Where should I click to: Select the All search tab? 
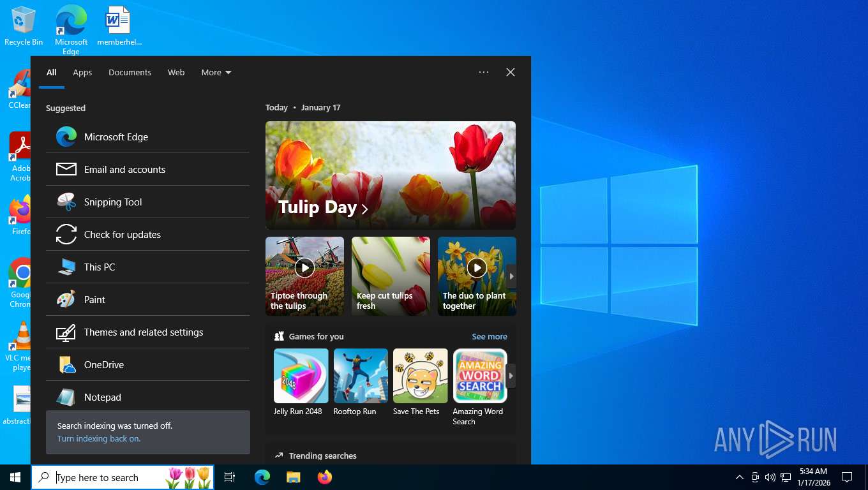[x=52, y=73]
